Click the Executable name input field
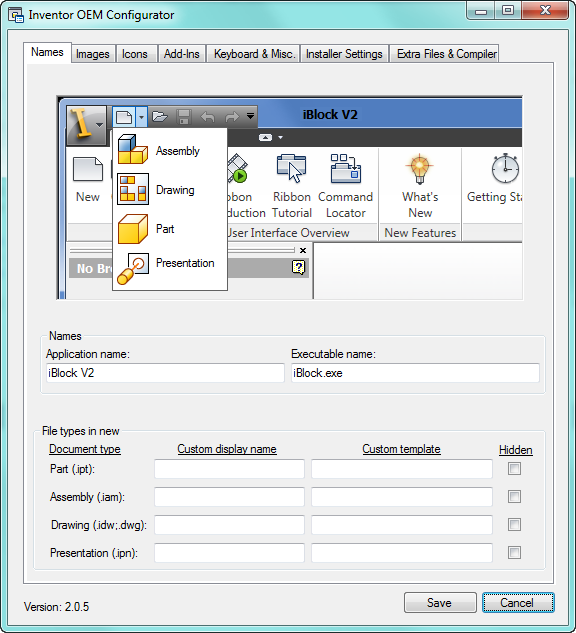This screenshot has width=576, height=633. click(415, 373)
